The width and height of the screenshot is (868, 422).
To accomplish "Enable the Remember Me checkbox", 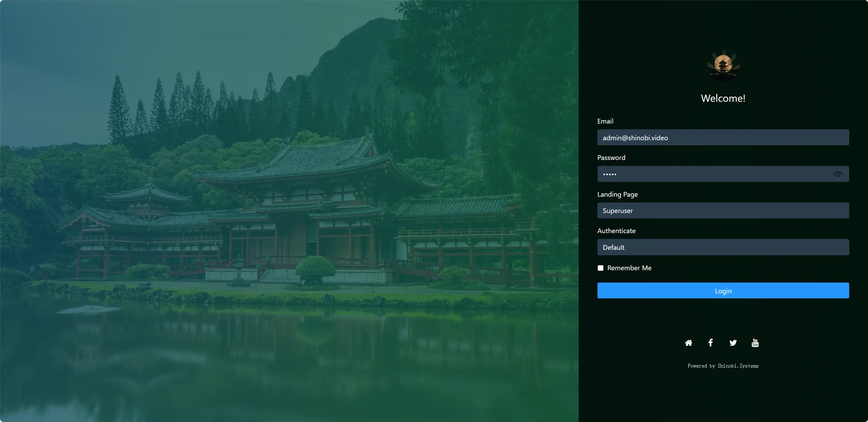I will (x=600, y=268).
